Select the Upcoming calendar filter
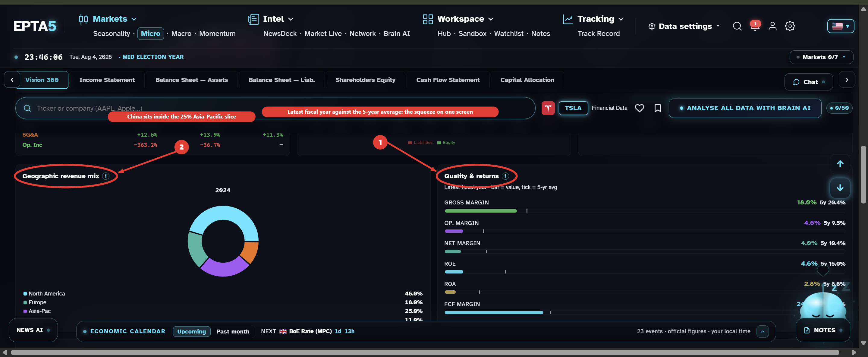The width and height of the screenshot is (868, 357). click(191, 331)
